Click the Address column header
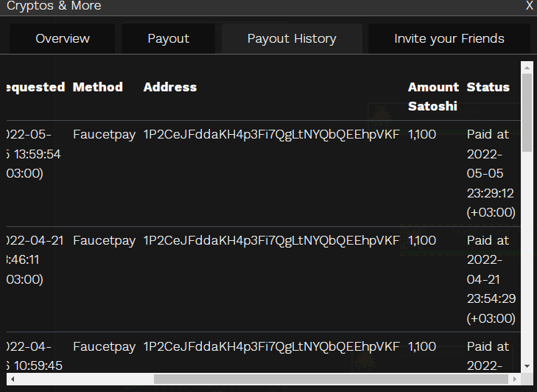 click(x=170, y=87)
